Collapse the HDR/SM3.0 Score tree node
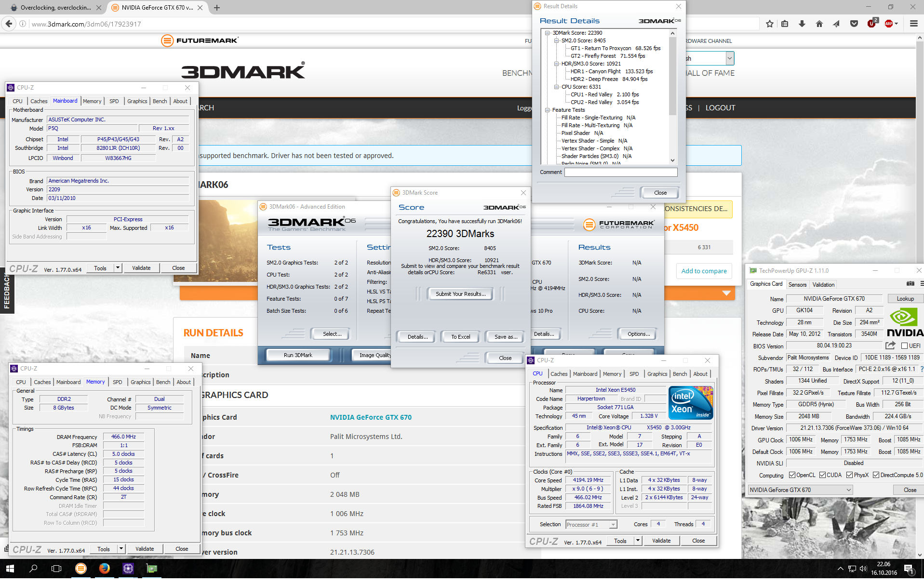 point(557,64)
